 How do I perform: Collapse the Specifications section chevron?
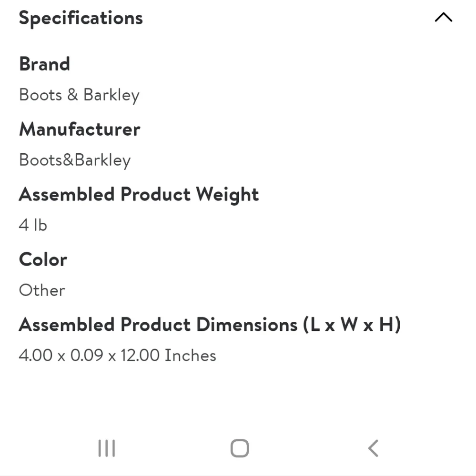pos(443,17)
